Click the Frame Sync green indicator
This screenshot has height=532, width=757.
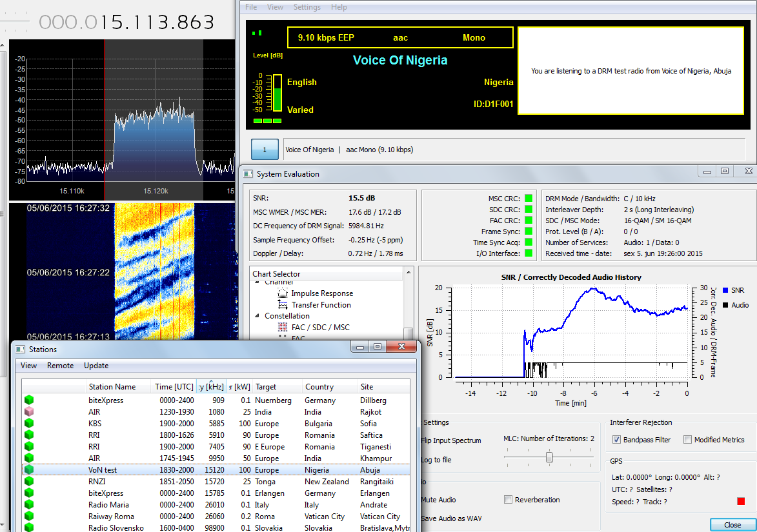pos(529,232)
